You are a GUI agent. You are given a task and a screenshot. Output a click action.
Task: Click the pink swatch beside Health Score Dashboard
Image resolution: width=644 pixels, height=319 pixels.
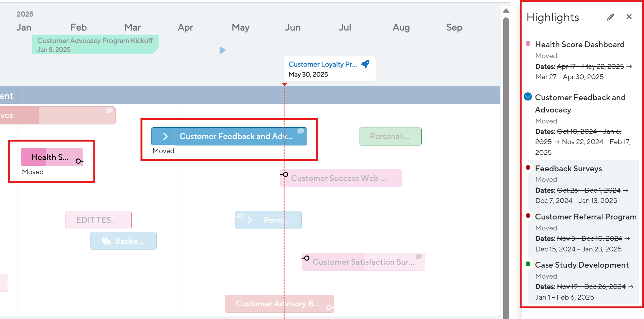pos(528,43)
